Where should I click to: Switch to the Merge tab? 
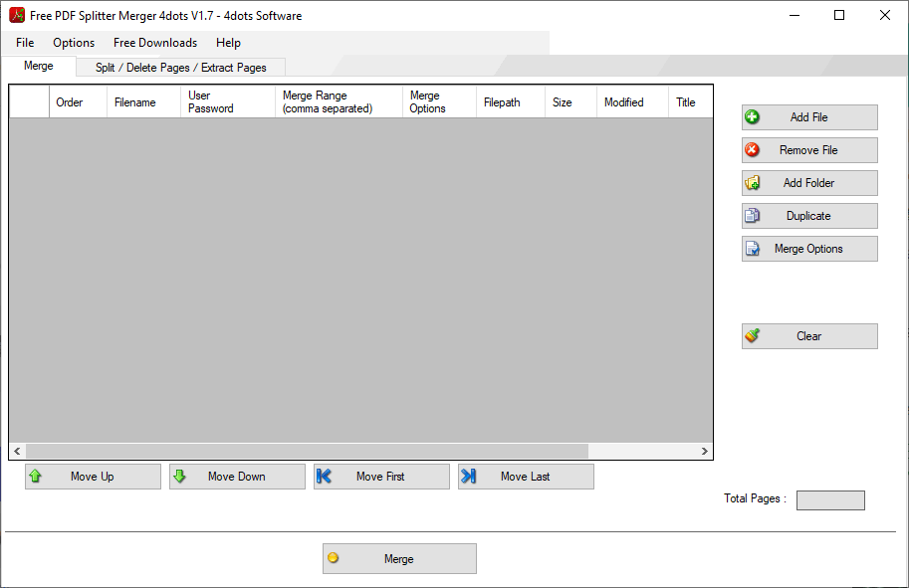(x=38, y=66)
